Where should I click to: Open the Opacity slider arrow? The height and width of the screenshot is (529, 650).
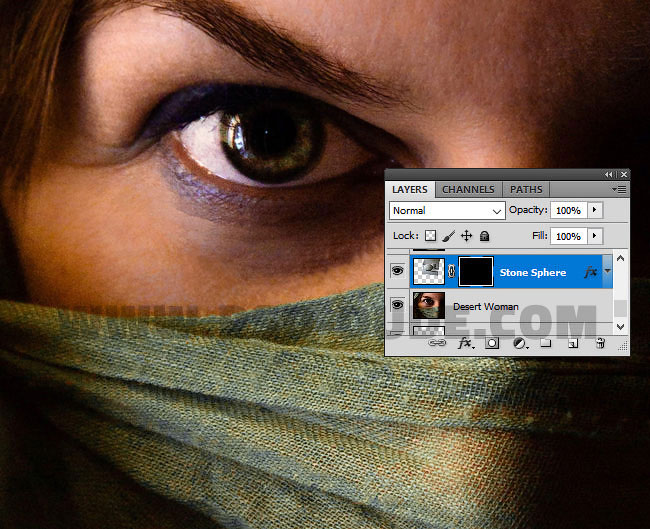click(x=595, y=210)
